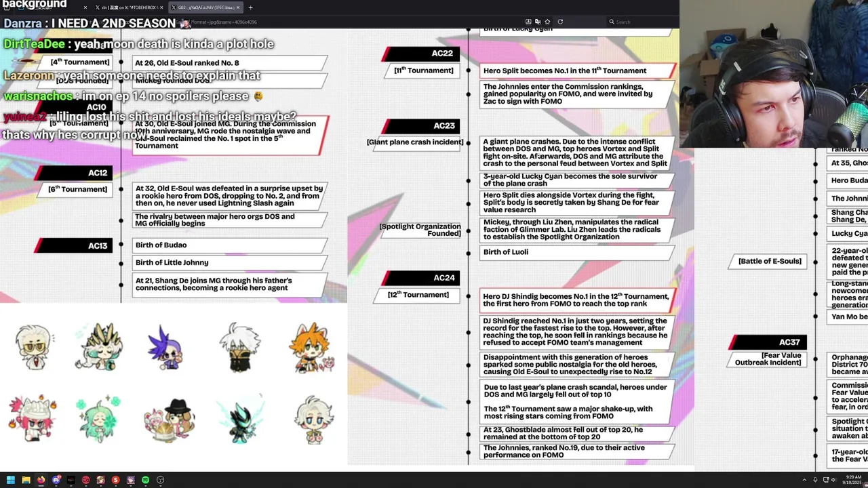Click the purple spiky-haired chibi character
Image resolution: width=868 pixels, height=488 pixels.
(x=165, y=347)
